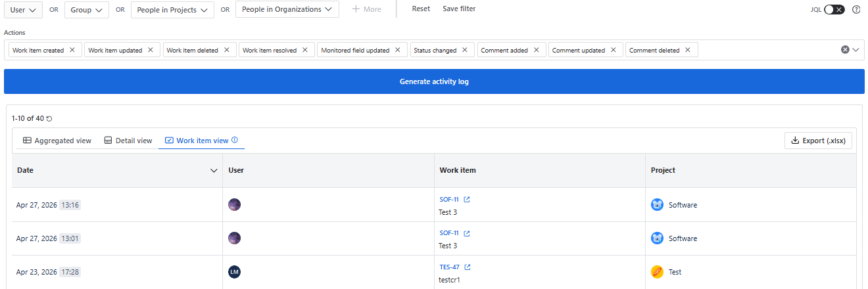Remove the Work item updated tag

click(x=150, y=50)
